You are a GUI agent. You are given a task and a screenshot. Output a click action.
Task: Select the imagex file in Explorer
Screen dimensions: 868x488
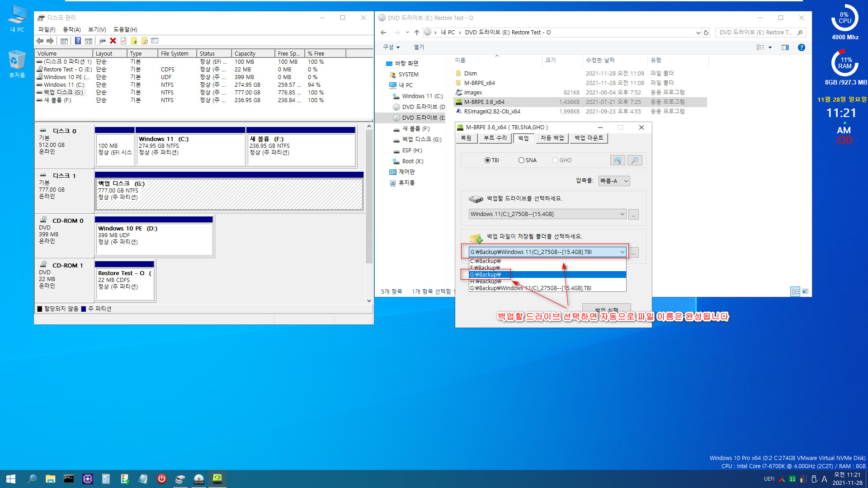[x=580, y=93]
